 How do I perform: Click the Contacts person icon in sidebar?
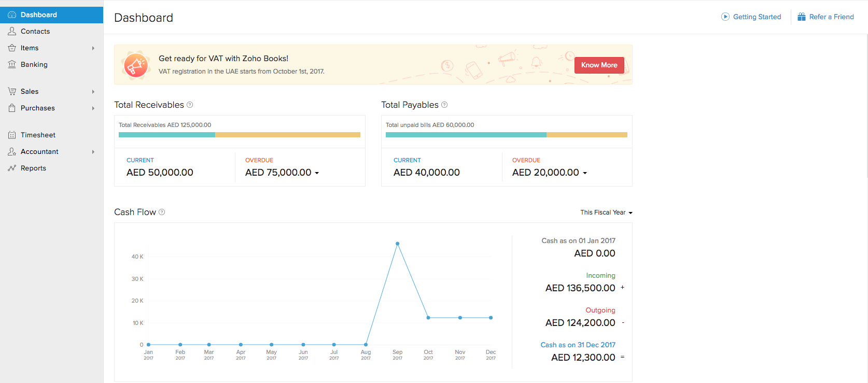[x=12, y=32]
